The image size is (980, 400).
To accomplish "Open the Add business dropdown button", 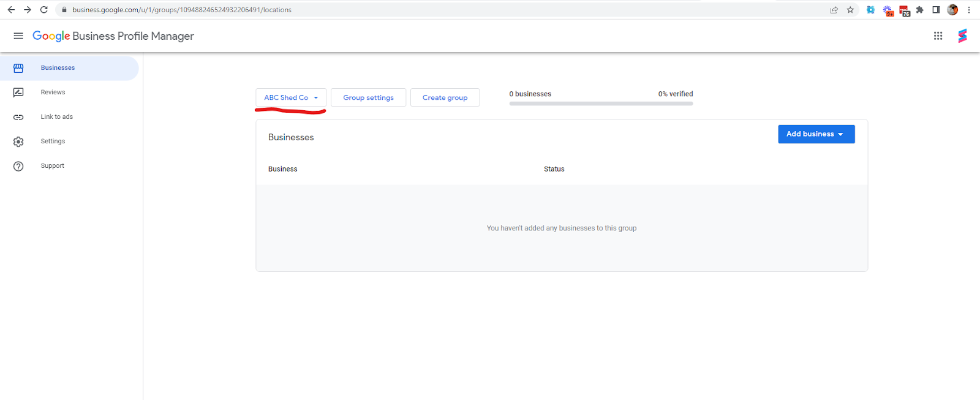I will pyautogui.click(x=816, y=134).
